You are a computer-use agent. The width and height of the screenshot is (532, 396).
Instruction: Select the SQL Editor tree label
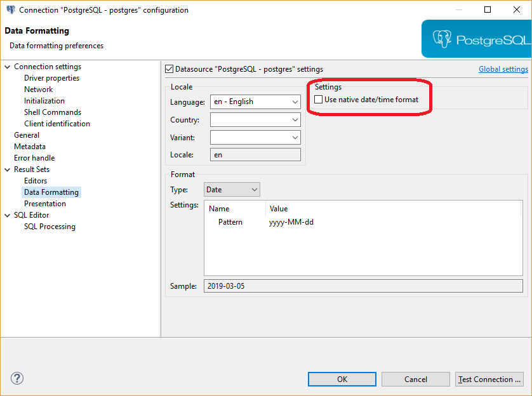pos(31,215)
